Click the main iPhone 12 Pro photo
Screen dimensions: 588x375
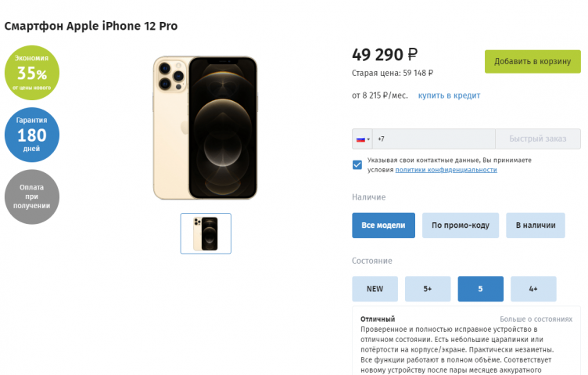205,127
